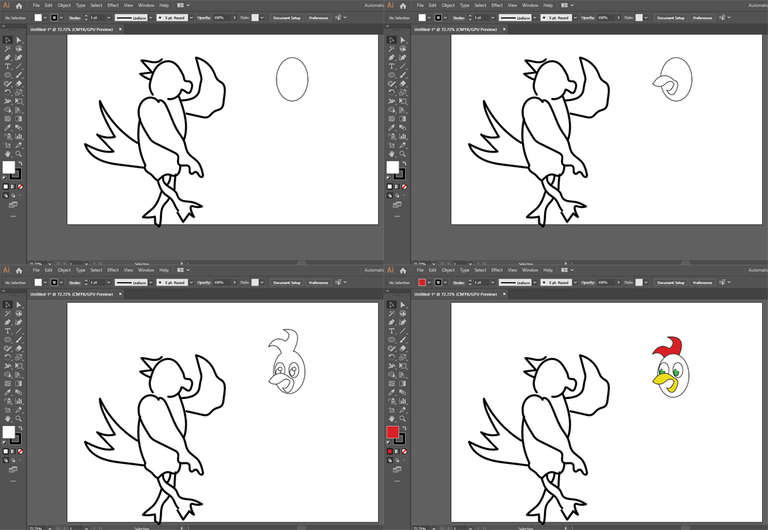Toggle Draw Normal mode in the beaked-oval window
This screenshot has height=530, width=768.
[390, 195]
